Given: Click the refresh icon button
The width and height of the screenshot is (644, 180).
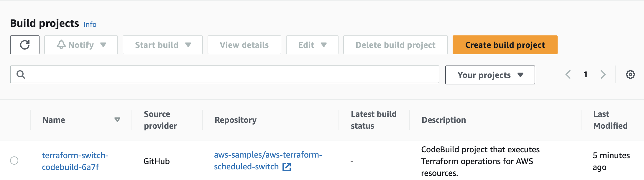Looking at the screenshot, I should pos(25,45).
